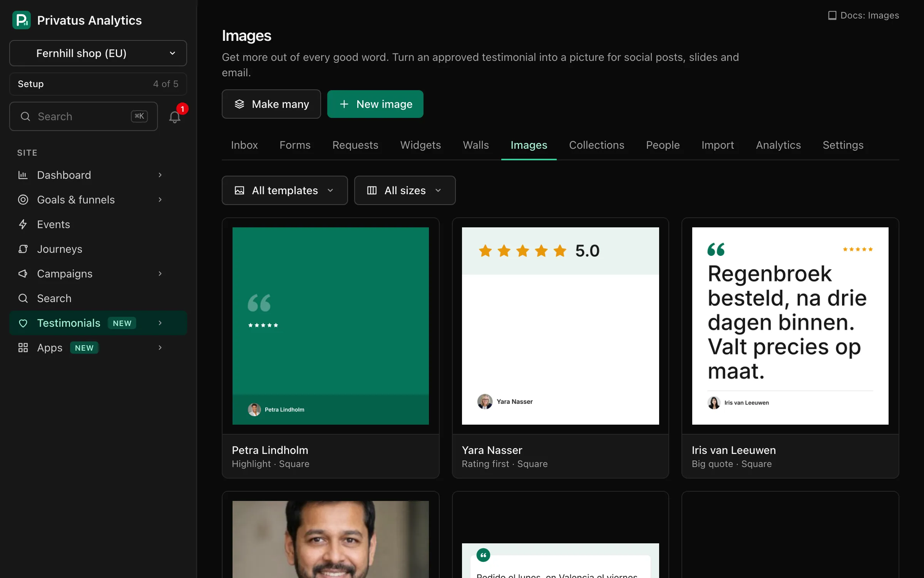Expand the Campaigns submenu chevron
This screenshot has height=578, width=924.
[x=160, y=274]
